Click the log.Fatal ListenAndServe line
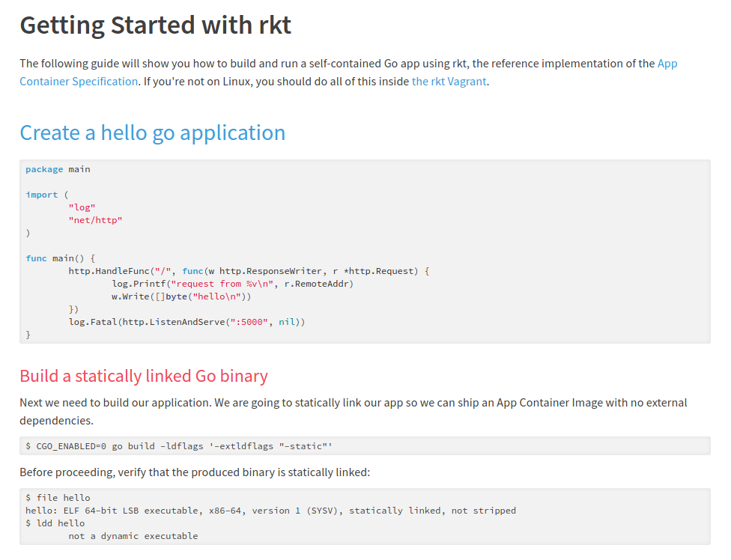731x560 pixels. click(187, 322)
